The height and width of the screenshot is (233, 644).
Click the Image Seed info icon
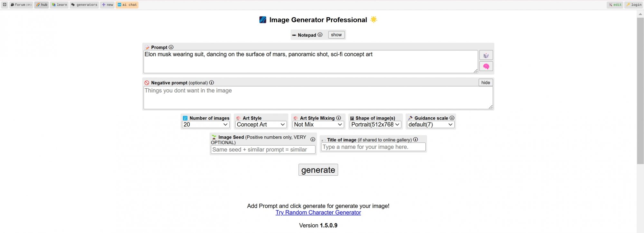click(x=313, y=140)
